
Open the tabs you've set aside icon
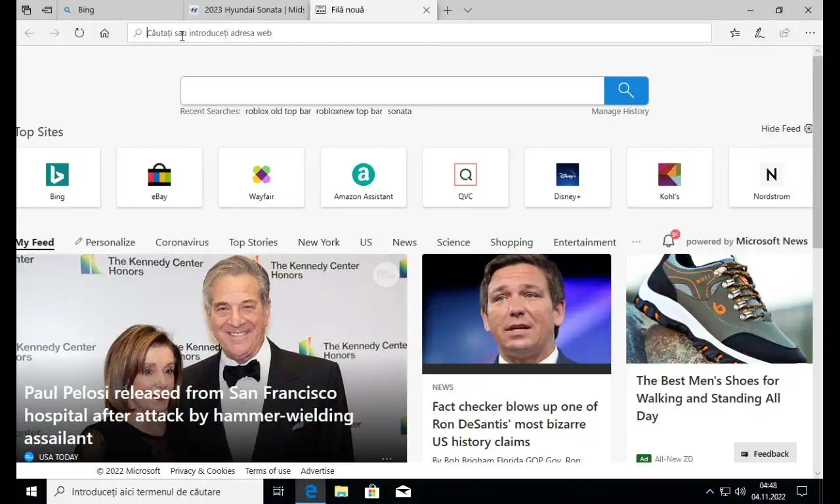click(x=26, y=10)
